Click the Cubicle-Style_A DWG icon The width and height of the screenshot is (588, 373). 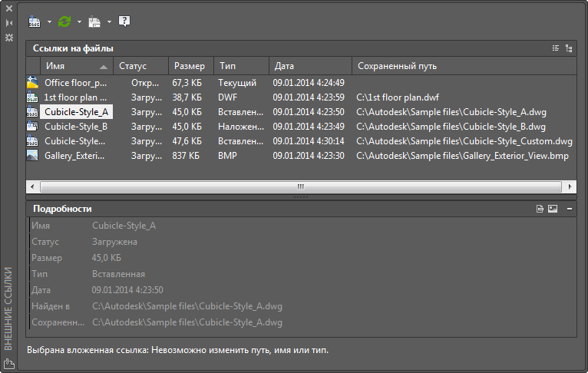click(32, 112)
